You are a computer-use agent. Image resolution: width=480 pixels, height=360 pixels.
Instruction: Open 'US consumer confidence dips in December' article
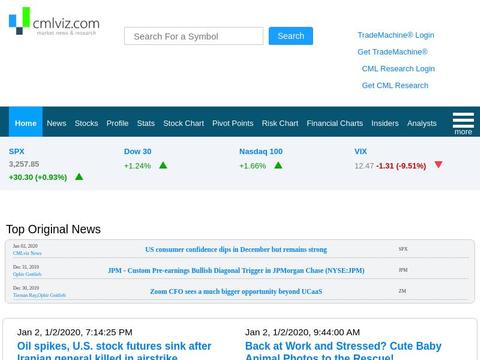coord(236,249)
